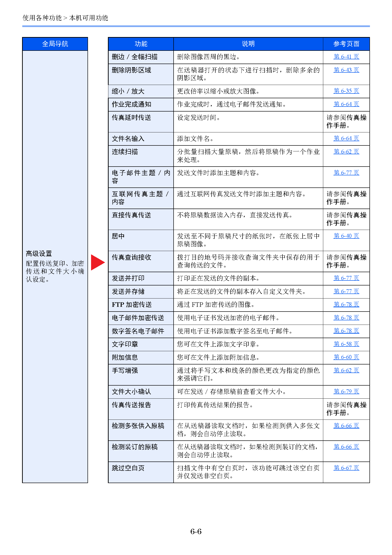The image size is (392, 555).
Task: Select the 发送并打印 function cell
Action: point(141,279)
